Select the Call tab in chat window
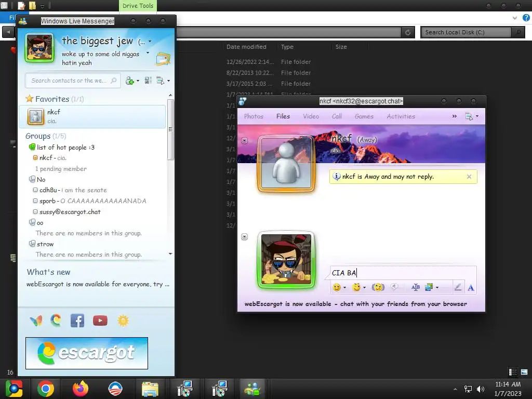The height and width of the screenshot is (399, 532). click(337, 116)
